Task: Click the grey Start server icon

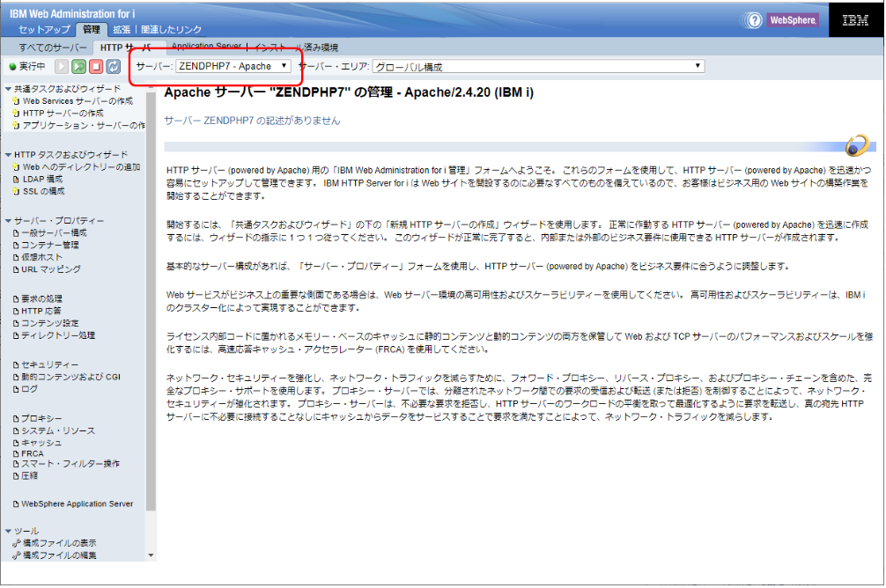Action: [62, 67]
